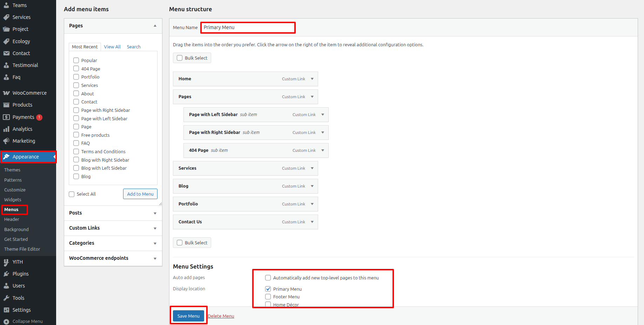Click the Collapse Menu arrow icon
This screenshot has height=325, width=644.
(x=6, y=321)
